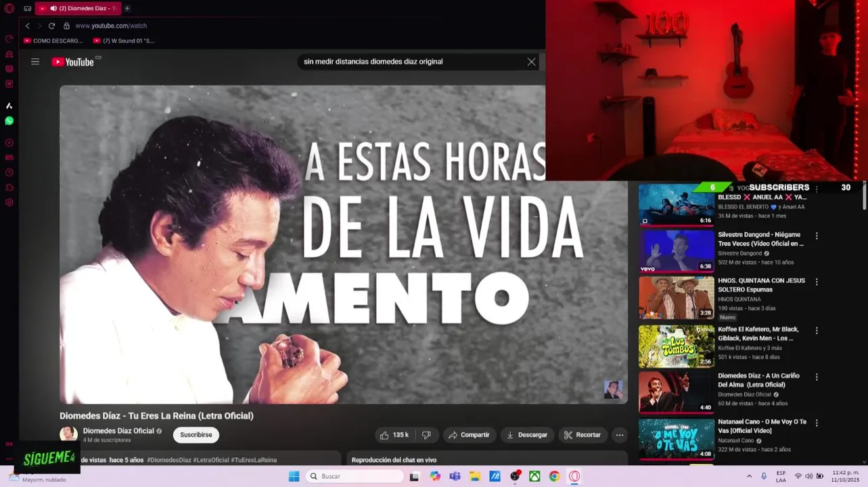Open Settings gear icon in Opera sidebar
The height and width of the screenshot is (487, 868).
[x=9, y=202]
